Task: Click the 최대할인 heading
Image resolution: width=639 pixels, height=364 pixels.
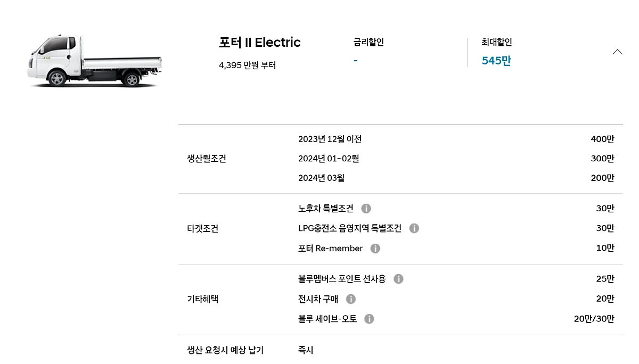Action: coord(496,42)
